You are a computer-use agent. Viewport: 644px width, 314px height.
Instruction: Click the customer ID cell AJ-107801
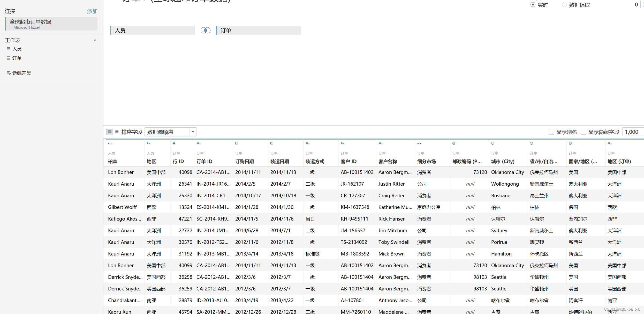352,300
